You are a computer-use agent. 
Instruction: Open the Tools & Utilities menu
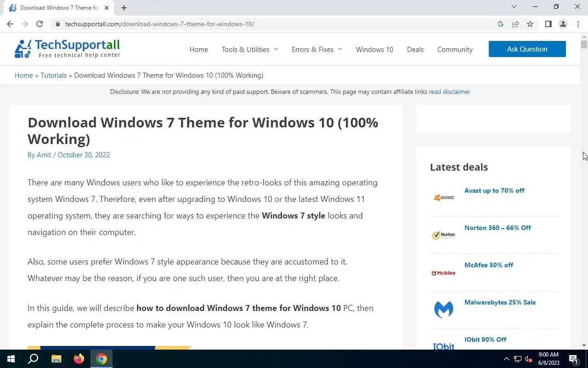click(245, 49)
